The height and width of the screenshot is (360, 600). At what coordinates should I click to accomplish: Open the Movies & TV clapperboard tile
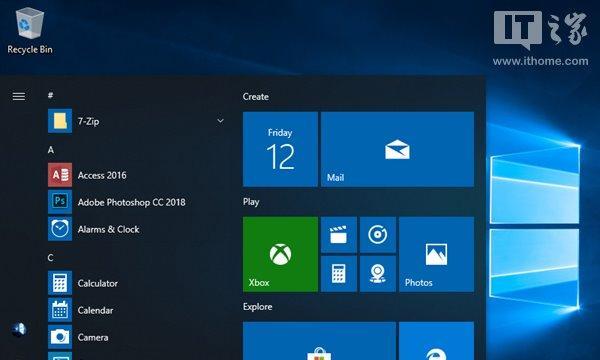(x=339, y=235)
